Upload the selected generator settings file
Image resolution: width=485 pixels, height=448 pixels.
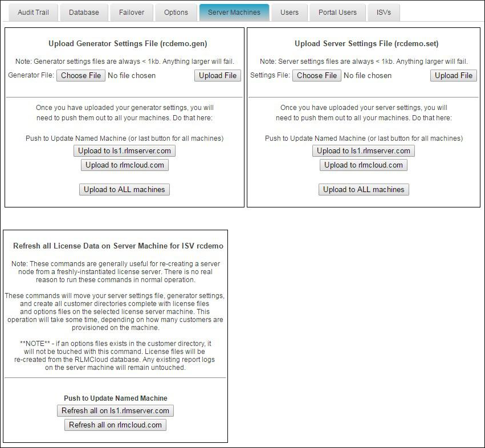(x=217, y=75)
